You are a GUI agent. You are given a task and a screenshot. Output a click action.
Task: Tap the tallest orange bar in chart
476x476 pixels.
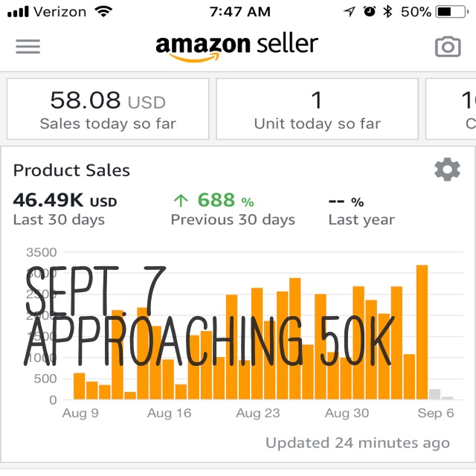tap(422, 332)
